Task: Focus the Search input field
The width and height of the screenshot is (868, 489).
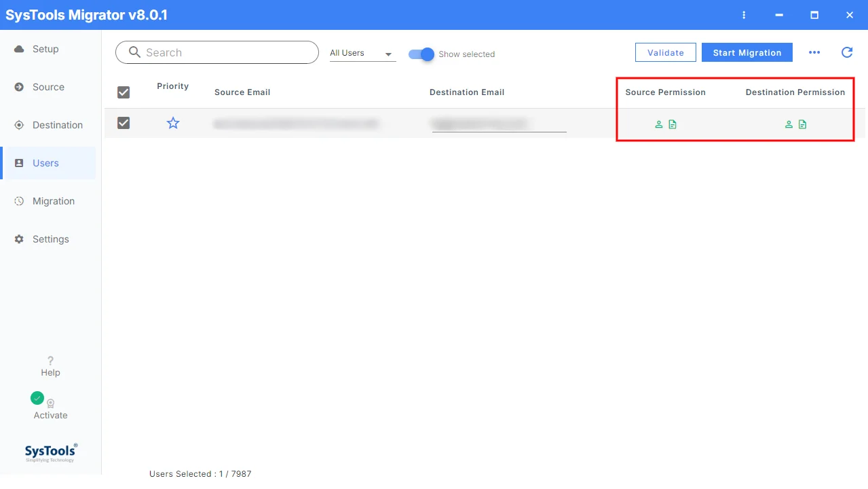Action: [x=217, y=52]
